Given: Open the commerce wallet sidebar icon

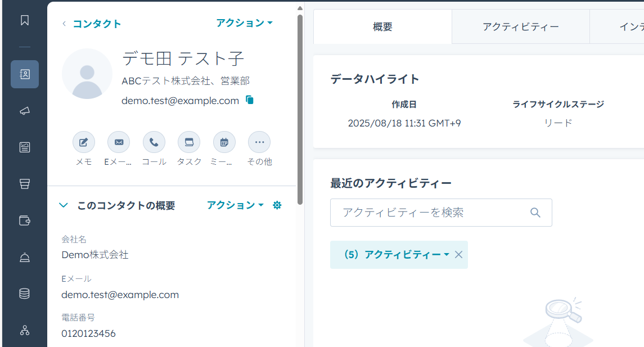Looking at the screenshot, I should point(25,220).
